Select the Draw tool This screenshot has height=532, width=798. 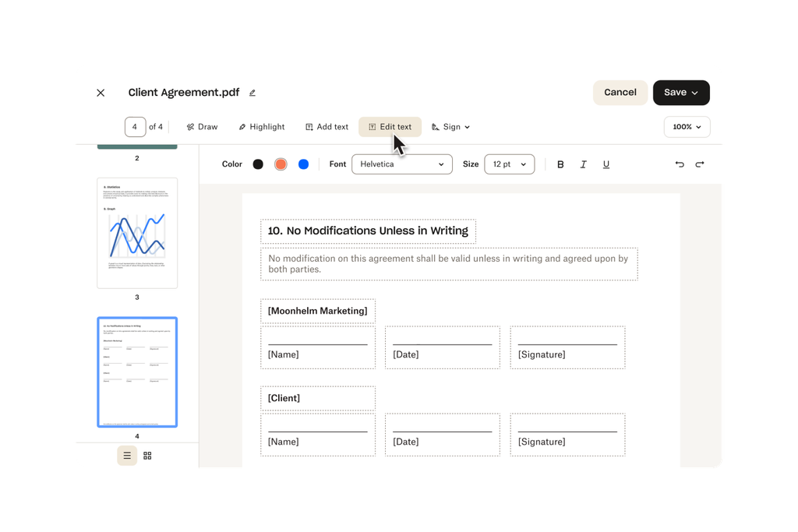point(202,126)
